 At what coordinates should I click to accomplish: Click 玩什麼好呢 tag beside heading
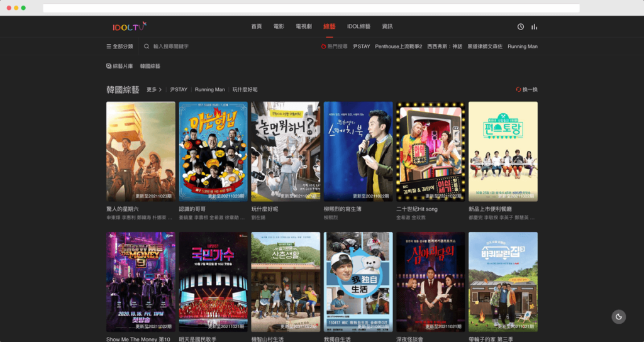[x=245, y=89]
